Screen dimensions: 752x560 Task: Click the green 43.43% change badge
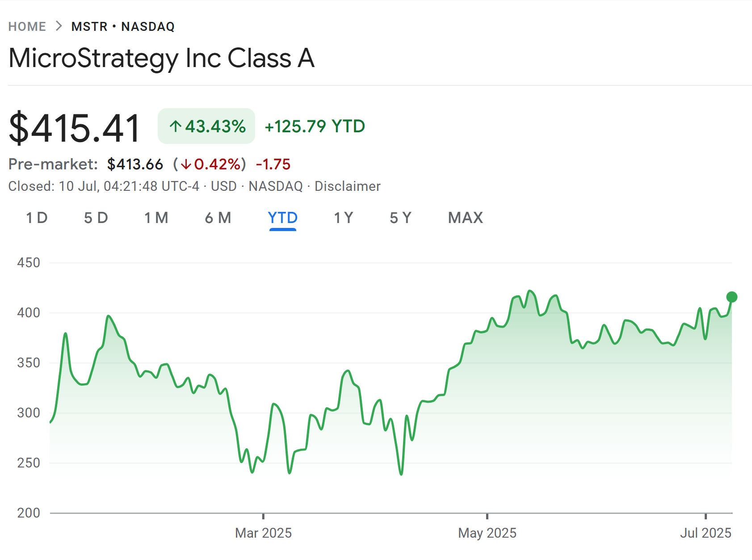click(206, 126)
